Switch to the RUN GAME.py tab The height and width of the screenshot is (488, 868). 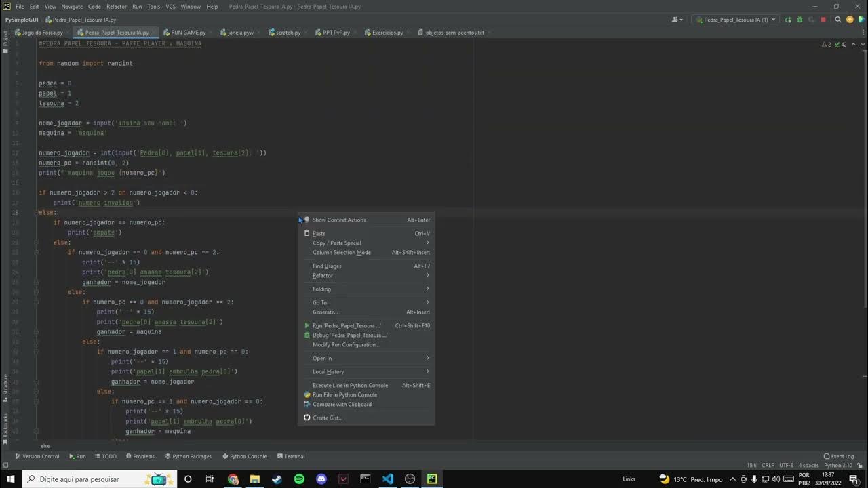coord(188,33)
